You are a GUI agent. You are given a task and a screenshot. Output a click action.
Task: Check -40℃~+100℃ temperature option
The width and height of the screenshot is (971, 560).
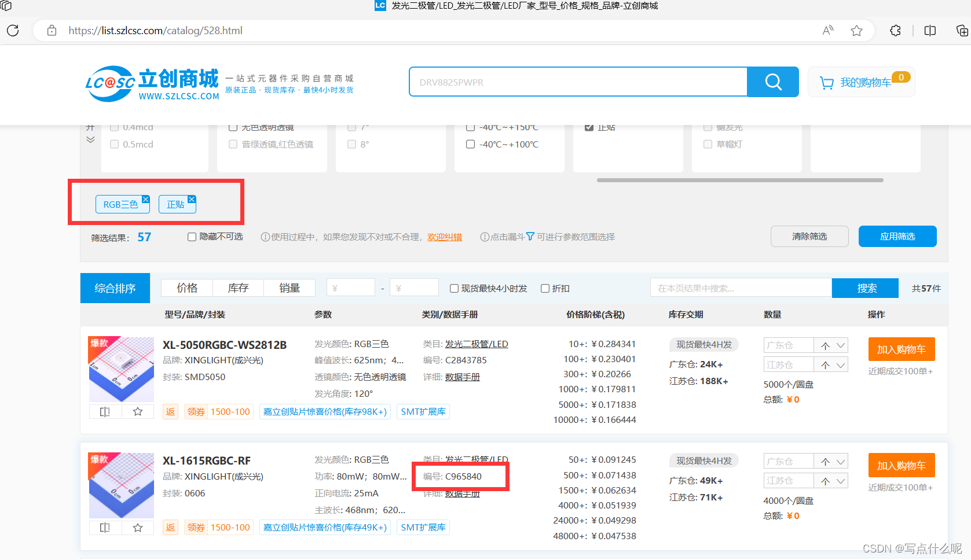[x=471, y=144]
